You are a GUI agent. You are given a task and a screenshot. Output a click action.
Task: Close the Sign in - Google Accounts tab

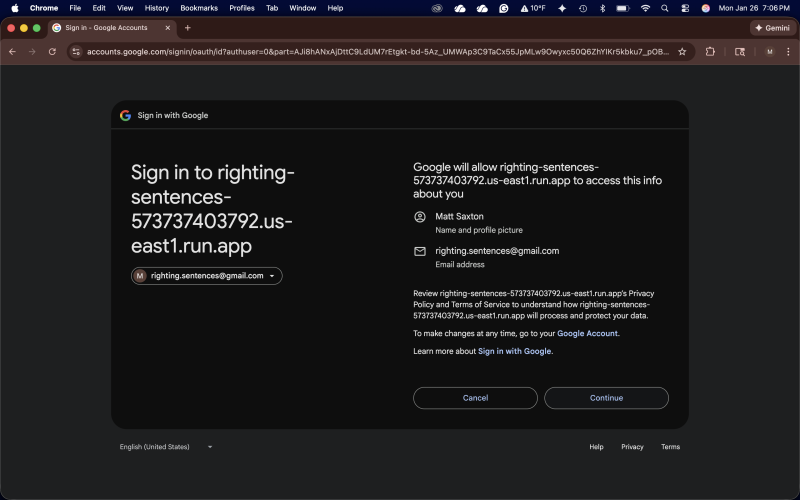pos(167,28)
